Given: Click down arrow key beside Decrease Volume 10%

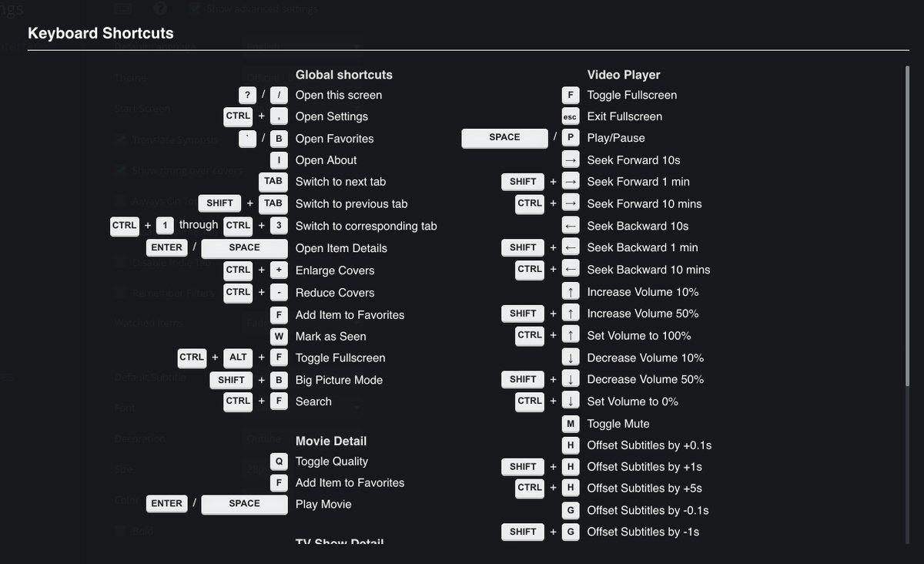Looking at the screenshot, I should click(x=570, y=358).
